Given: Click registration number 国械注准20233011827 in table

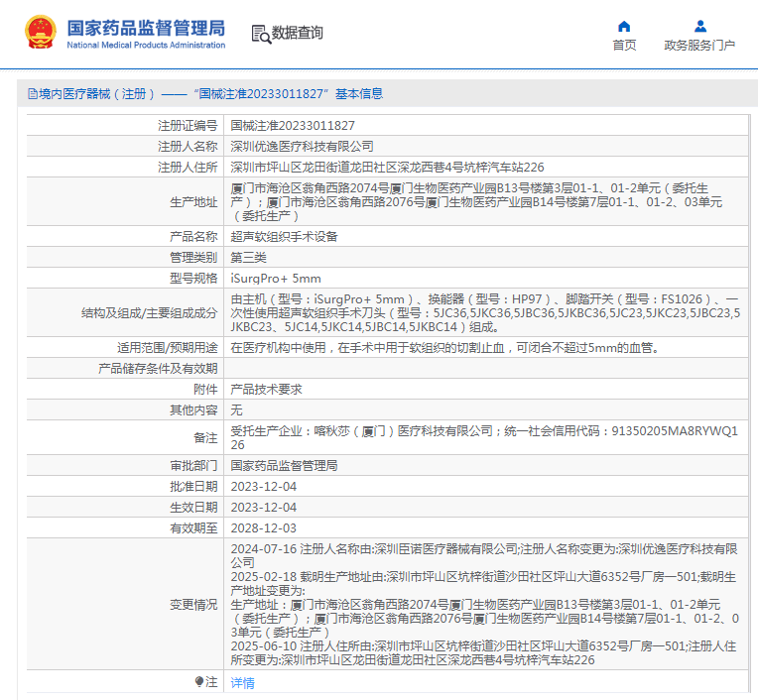Looking at the screenshot, I should click(293, 126).
